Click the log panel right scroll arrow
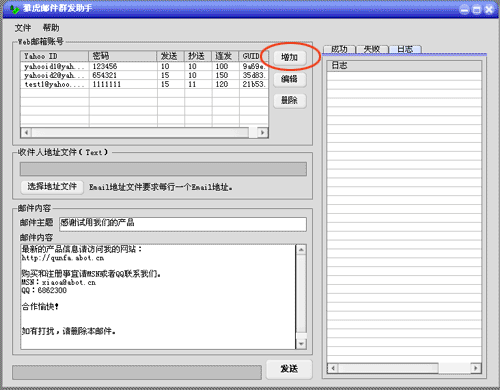Screen dimensions: 500x390 (x=476, y=368)
